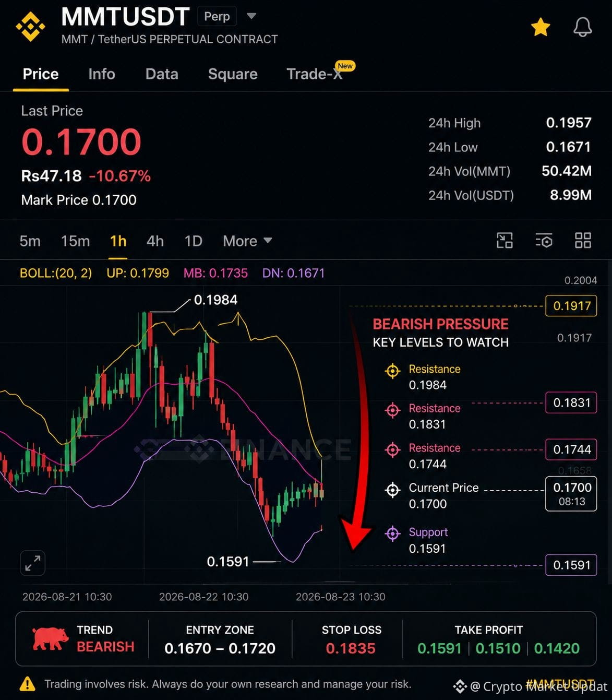This screenshot has height=700, width=612.
Task: Tap the Binance logo icon
Action: (30, 26)
